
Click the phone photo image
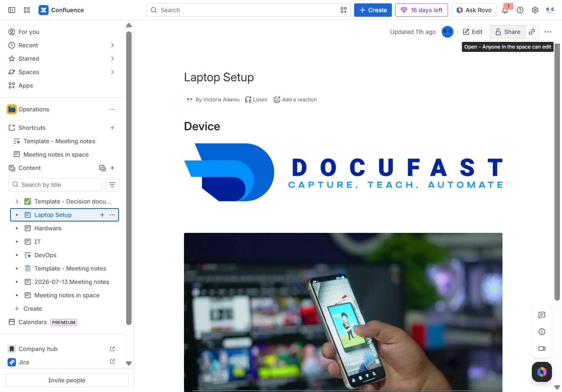[343, 312]
